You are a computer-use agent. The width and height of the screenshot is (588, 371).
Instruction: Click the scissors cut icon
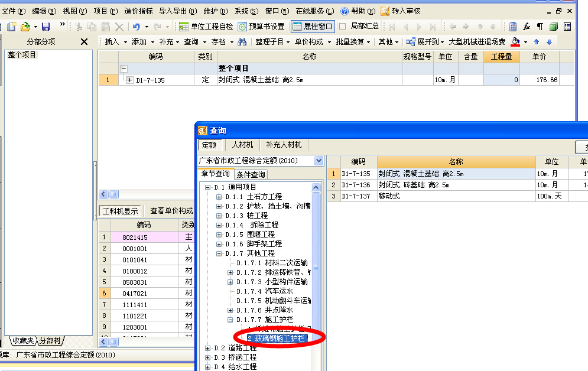79,27
